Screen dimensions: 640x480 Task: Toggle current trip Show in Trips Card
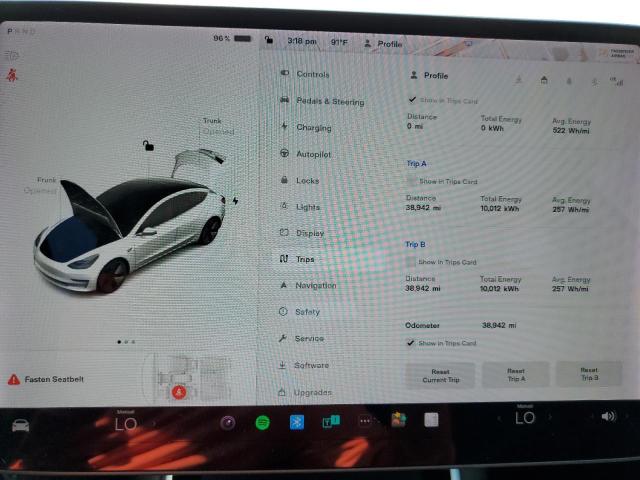tap(412, 100)
